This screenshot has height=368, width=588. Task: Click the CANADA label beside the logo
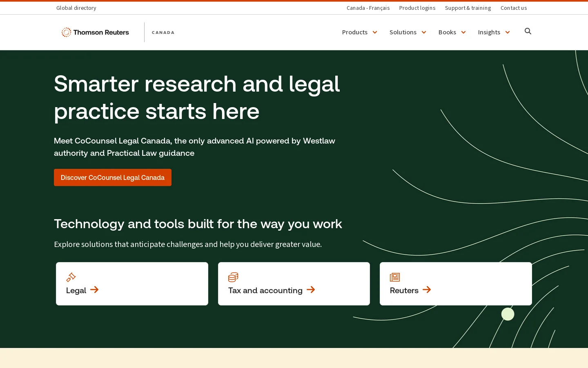(163, 32)
